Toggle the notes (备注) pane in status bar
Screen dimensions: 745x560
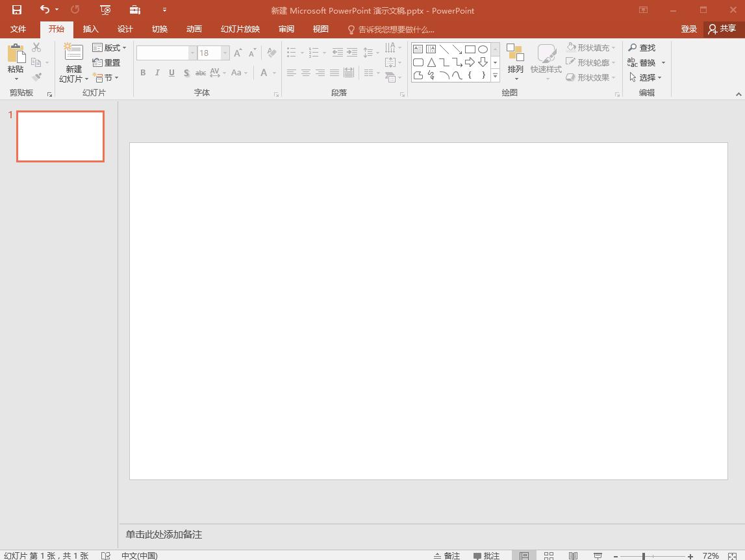click(x=447, y=555)
